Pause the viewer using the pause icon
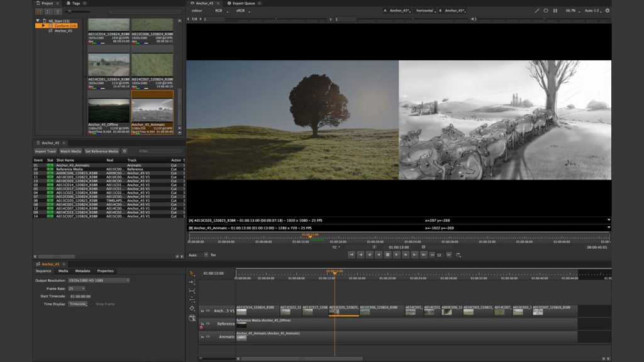 coord(555,11)
